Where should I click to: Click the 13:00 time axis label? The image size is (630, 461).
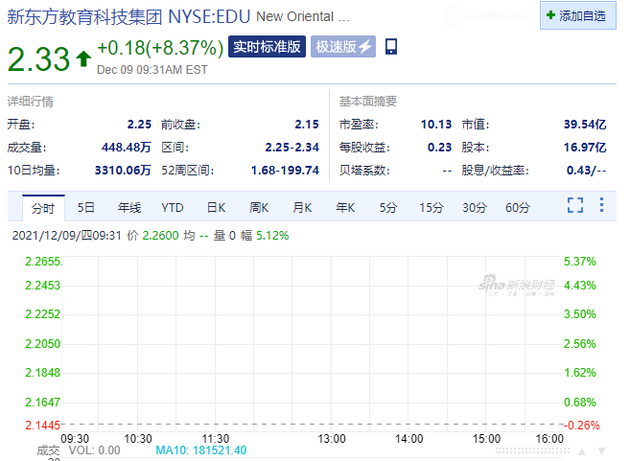coord(331,438)
